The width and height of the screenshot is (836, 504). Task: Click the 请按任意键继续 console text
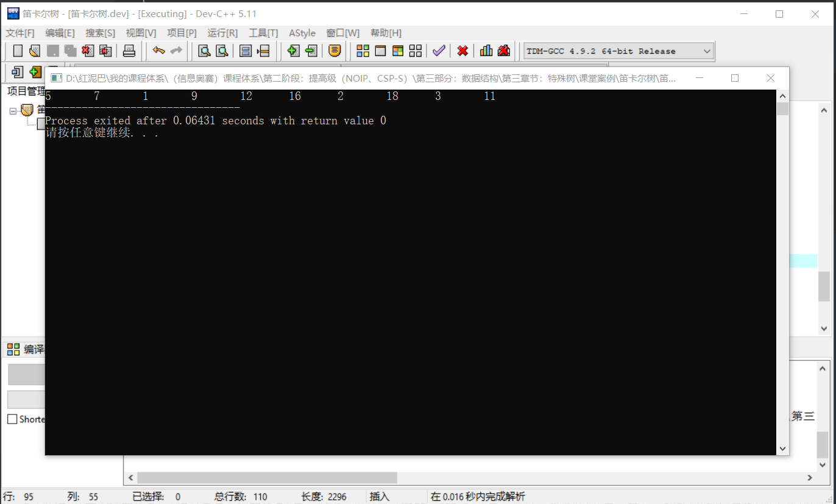tap(102, 133)
